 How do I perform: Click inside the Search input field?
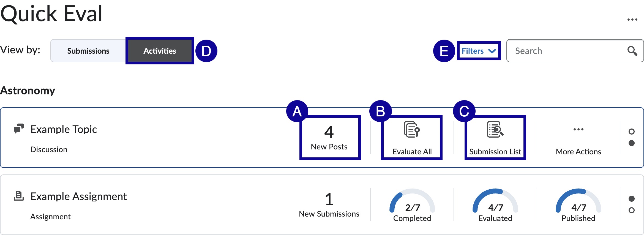[x=564, y=51]
